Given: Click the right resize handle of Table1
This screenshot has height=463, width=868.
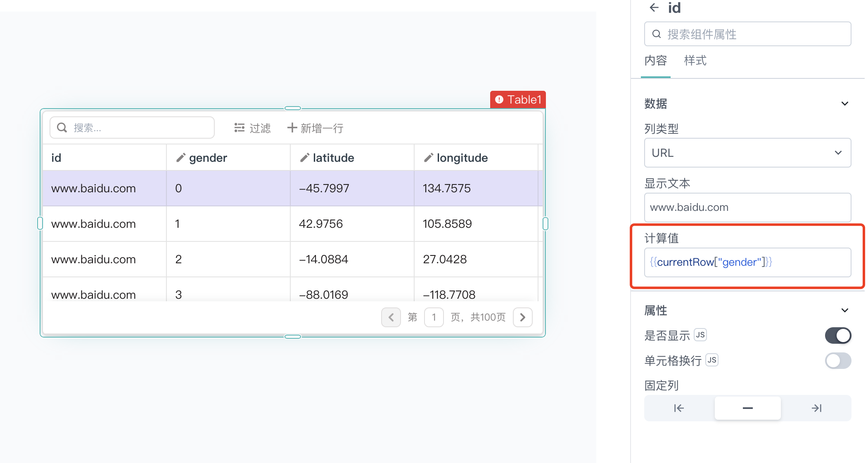Looking at the screenshot, I should (x=545, y=224).
